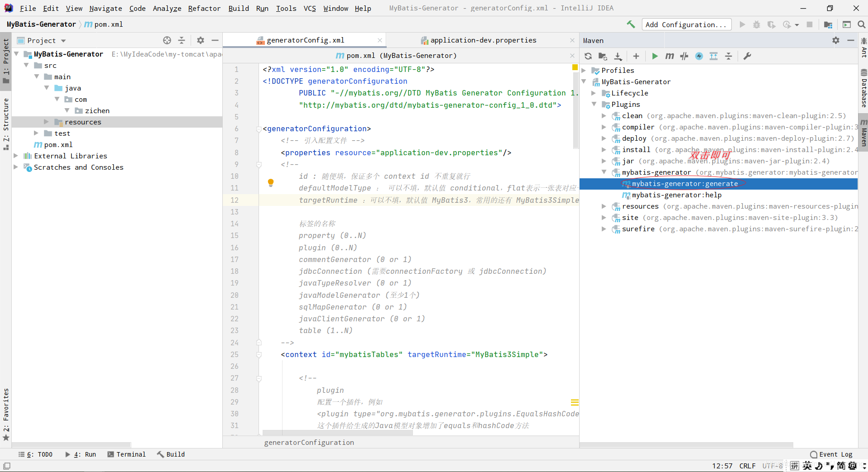
Task: Close the pom.xml (MyBatis-Generator) tab
Action: tap(572, 56)
